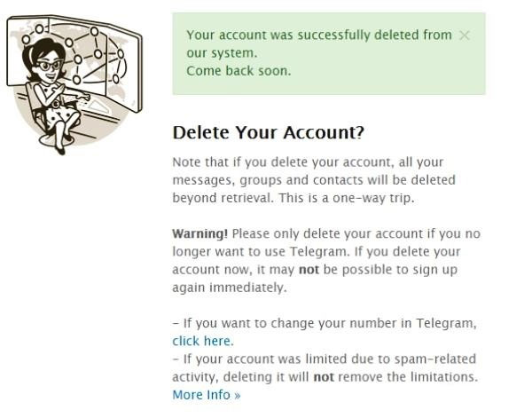Click the 'Delete Your Account?' heading
This screenshot has height=418, width=532.
click(268, 132)
